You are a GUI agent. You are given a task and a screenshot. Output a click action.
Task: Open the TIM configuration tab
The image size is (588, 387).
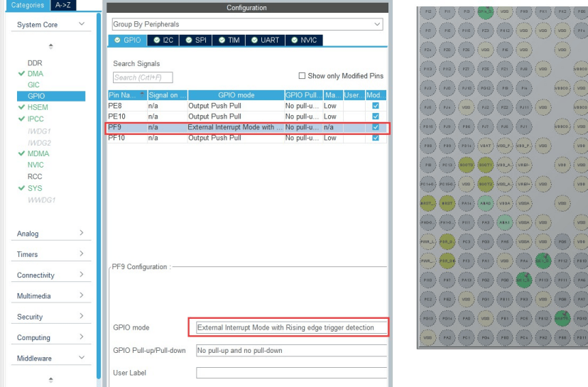point(229,40)
